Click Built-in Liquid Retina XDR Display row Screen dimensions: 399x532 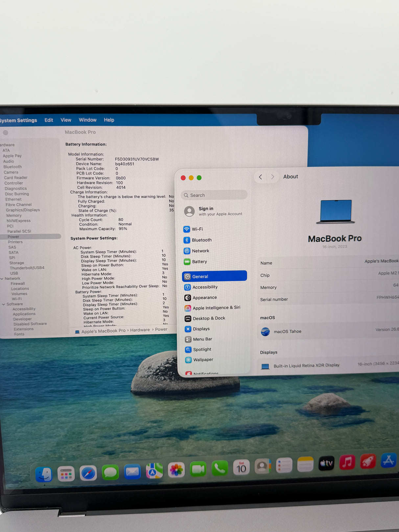click(x=329, y=365)
